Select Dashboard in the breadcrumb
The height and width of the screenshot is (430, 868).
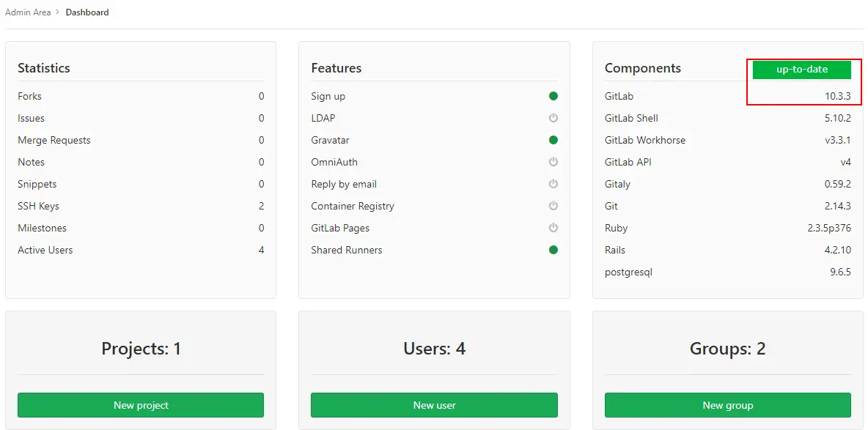coord(87,12)
